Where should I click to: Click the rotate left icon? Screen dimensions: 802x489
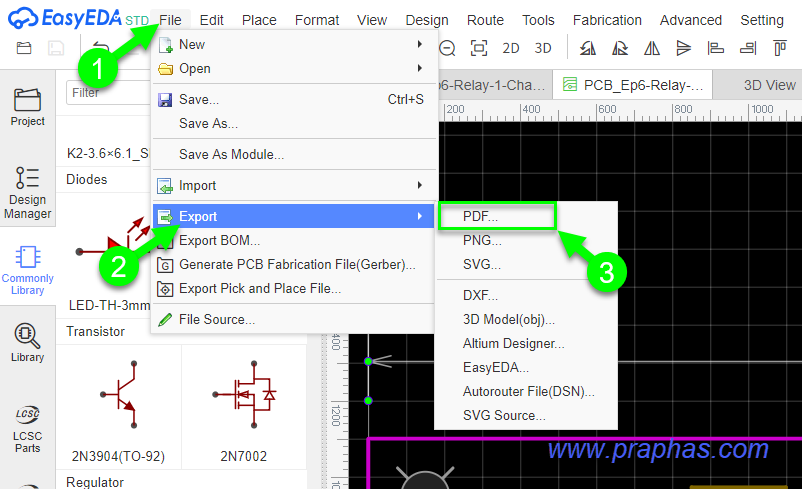[x=588, y=48]
